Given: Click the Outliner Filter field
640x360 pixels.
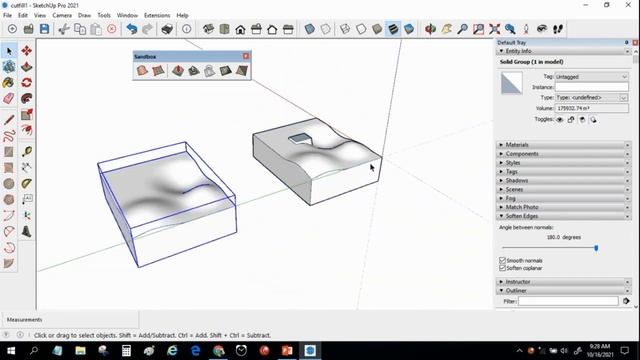Looking at the screenshot, I should [568, 301].
